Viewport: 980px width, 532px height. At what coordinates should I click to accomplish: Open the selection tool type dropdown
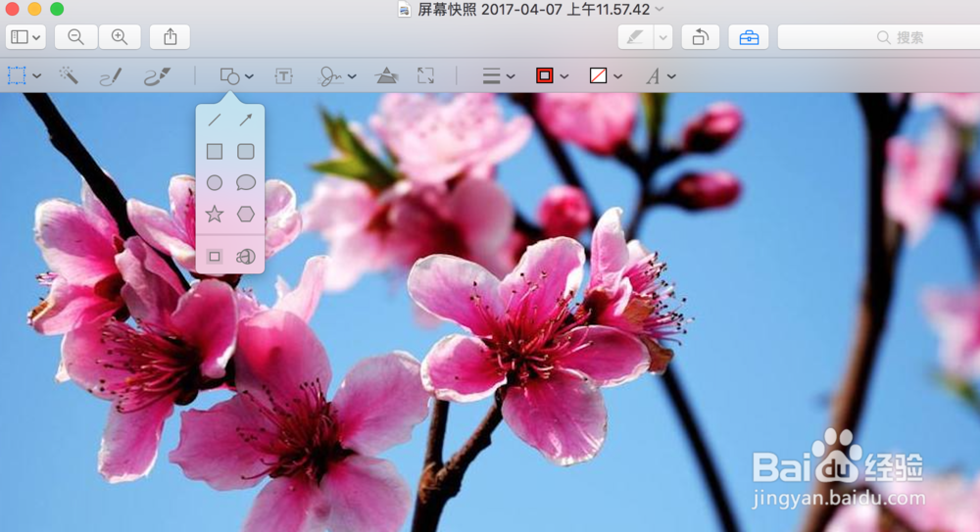click(37, 76)
